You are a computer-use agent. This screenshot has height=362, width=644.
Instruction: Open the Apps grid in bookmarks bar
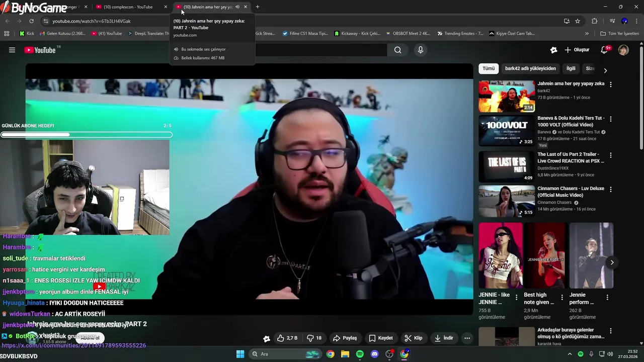7,34
